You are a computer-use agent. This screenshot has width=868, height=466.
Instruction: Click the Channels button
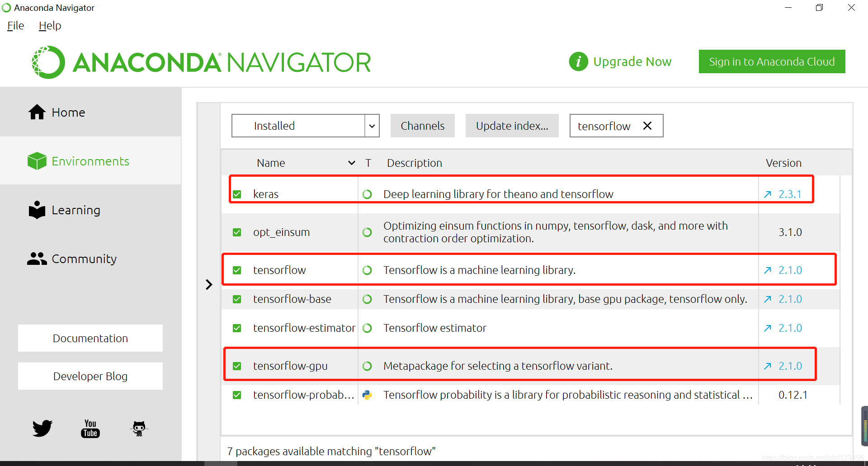pyautogui.click(x=423, y=126)
